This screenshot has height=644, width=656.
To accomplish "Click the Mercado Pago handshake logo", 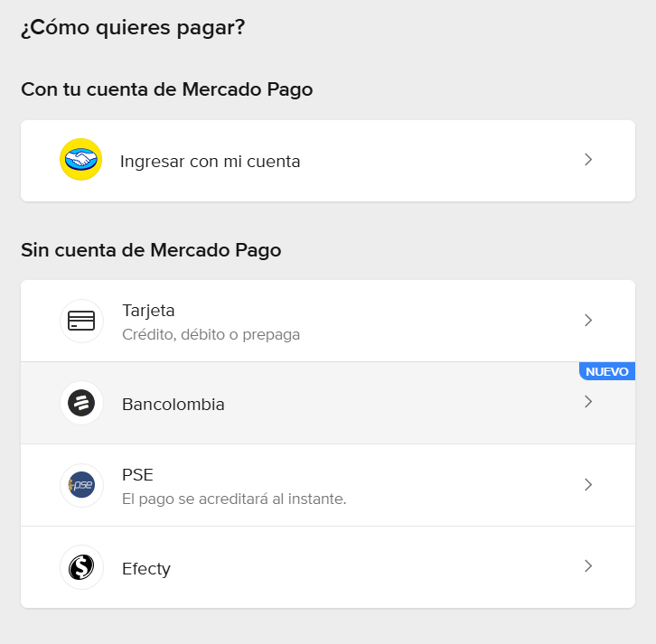I will (80, 160).
